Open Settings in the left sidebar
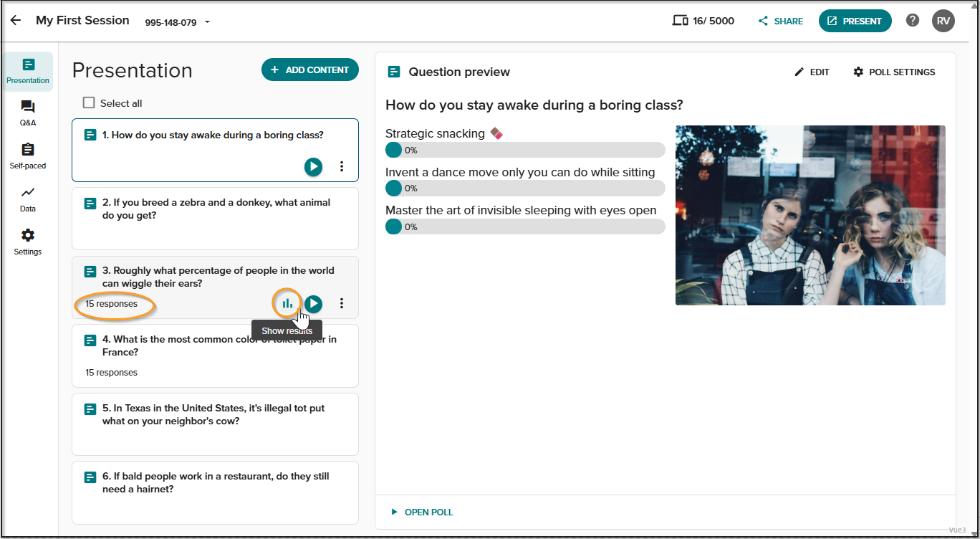Screen dimensions: 980x539 (x=28, y=242)
